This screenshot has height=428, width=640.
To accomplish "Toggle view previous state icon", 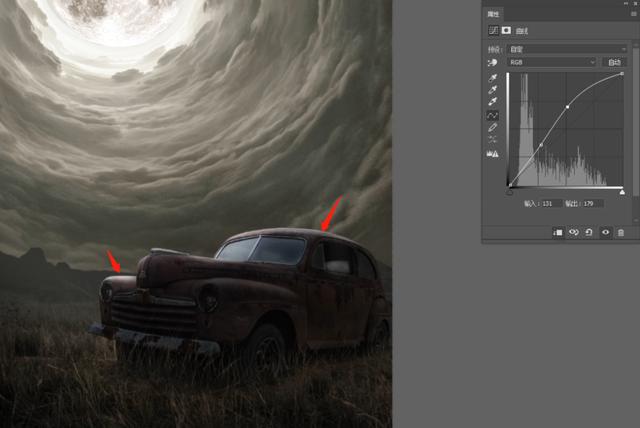I will tap(573, 232).
